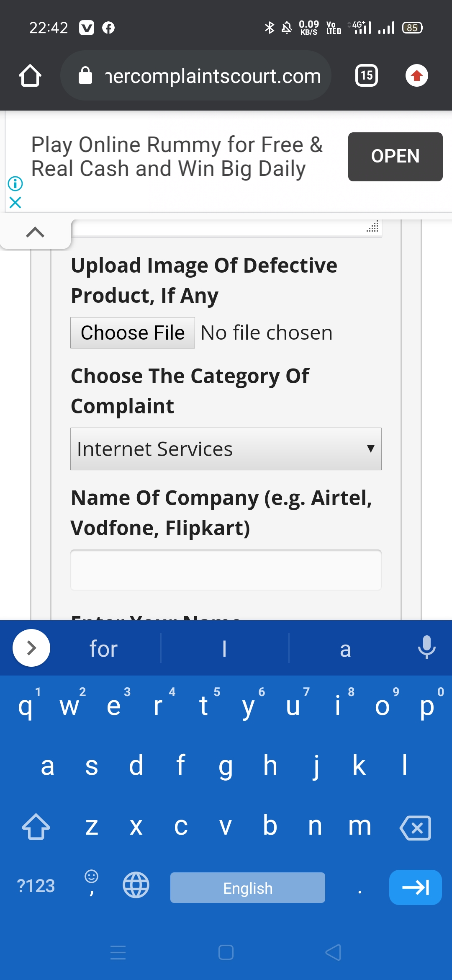The width and height of the screenshot is (452, 980).
Task: Choose the suggestion word "for"
Action: [x=103, y=649]
